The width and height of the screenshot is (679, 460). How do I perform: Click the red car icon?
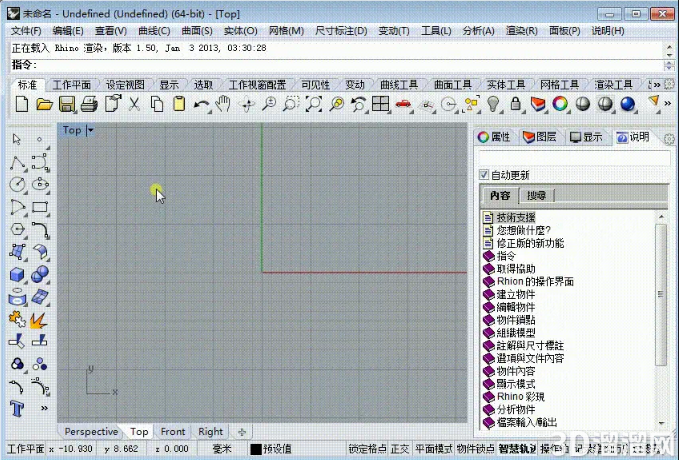(x=403, y=104)
